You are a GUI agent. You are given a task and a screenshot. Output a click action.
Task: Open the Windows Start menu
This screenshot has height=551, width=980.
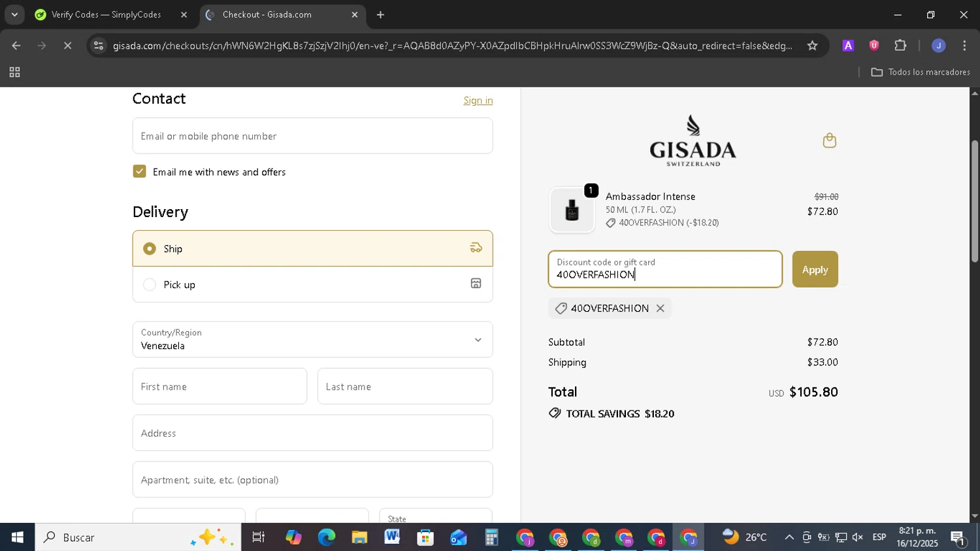click(17, 537)
